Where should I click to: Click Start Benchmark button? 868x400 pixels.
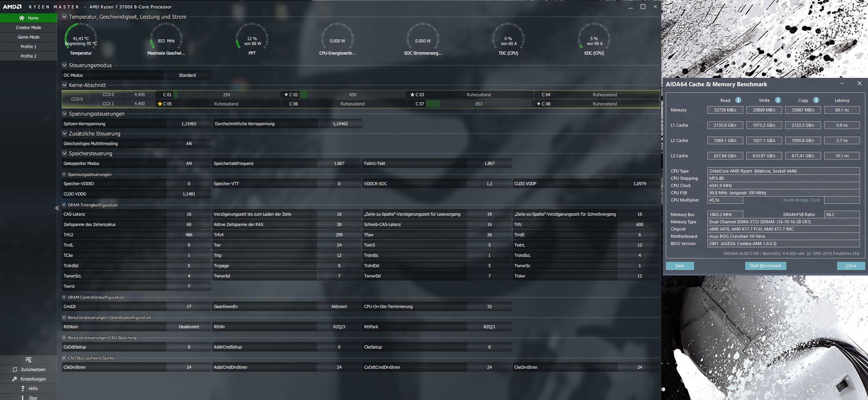[765, 266]
